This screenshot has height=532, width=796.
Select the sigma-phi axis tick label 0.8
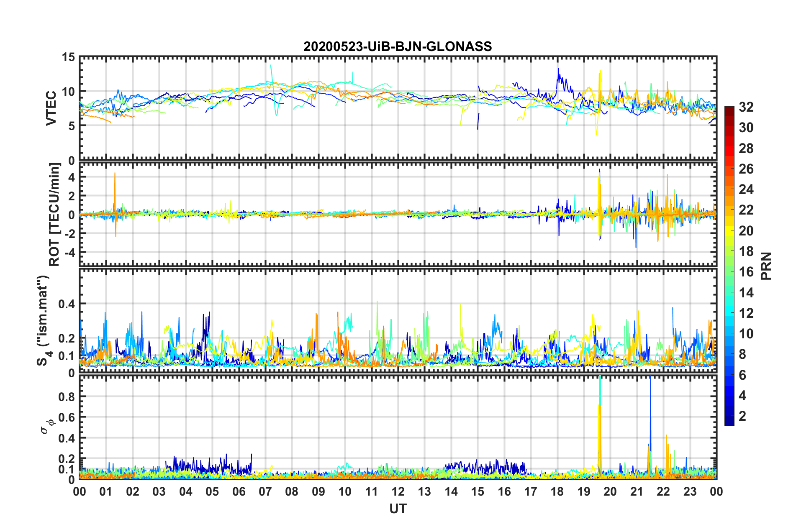coord(67,396)
